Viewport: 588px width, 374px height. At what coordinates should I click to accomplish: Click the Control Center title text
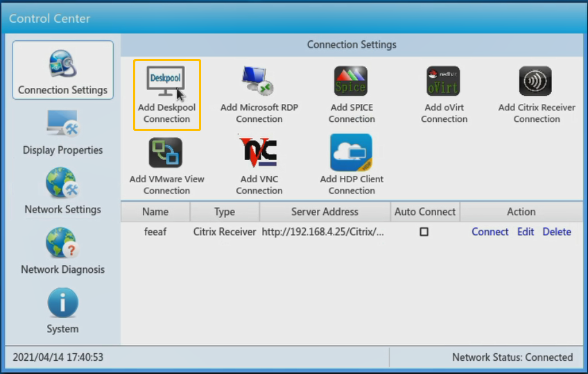point(49,19)
